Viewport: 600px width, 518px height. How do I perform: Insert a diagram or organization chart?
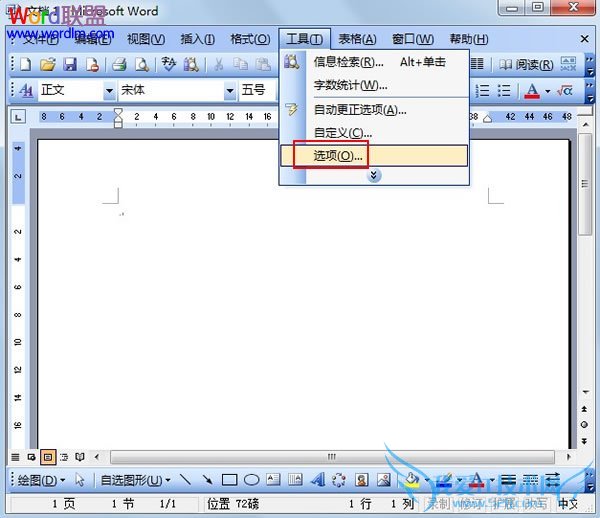pyautogui.click(x=339, y=479)
